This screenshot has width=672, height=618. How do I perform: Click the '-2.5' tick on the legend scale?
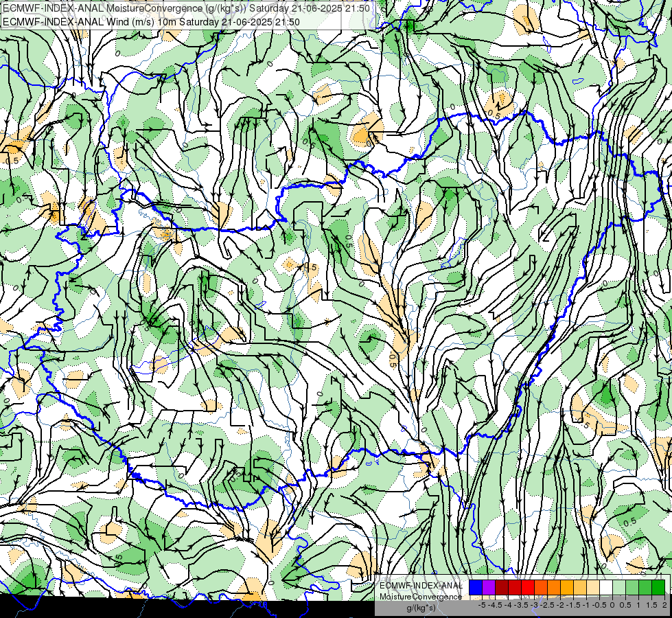[x=547, y=605]
